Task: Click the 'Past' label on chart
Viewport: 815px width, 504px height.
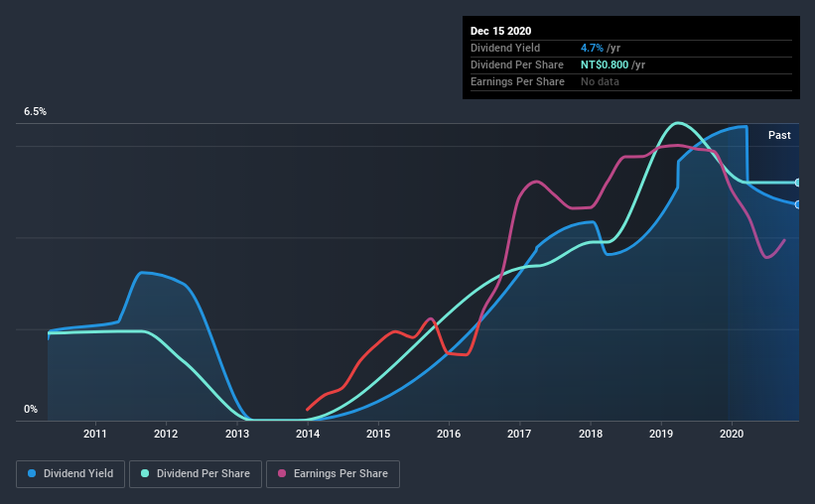Action: click(779, 136)
